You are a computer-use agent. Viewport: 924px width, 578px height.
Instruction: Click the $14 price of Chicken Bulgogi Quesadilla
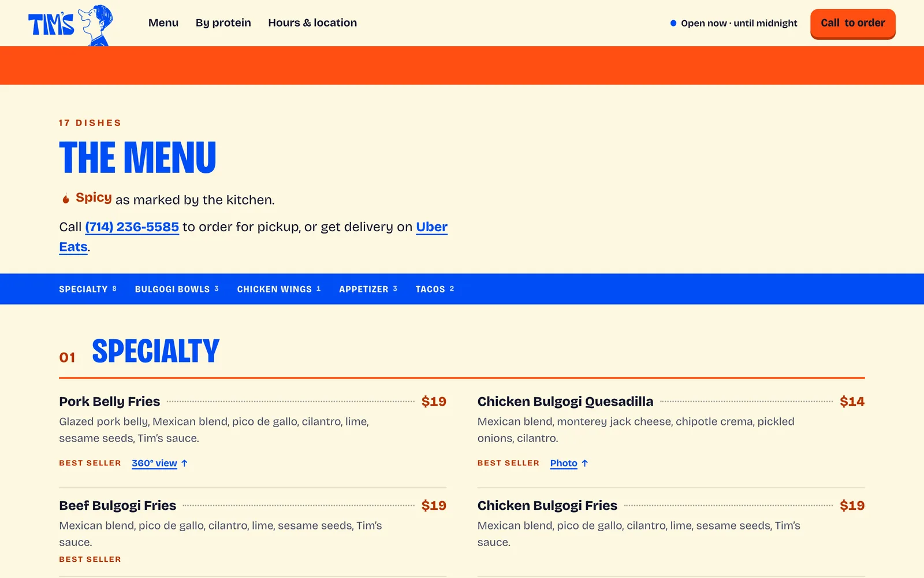pos(852,401)
